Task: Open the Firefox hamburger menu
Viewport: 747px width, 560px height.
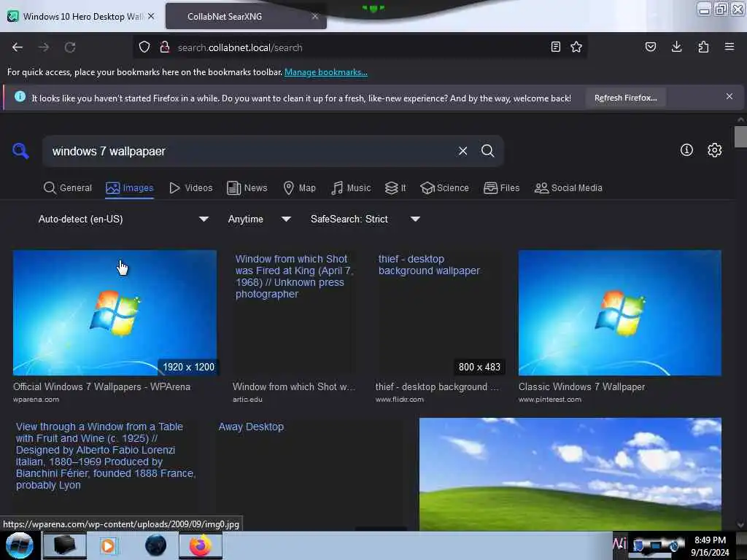Action: click(x=729, y=47)
